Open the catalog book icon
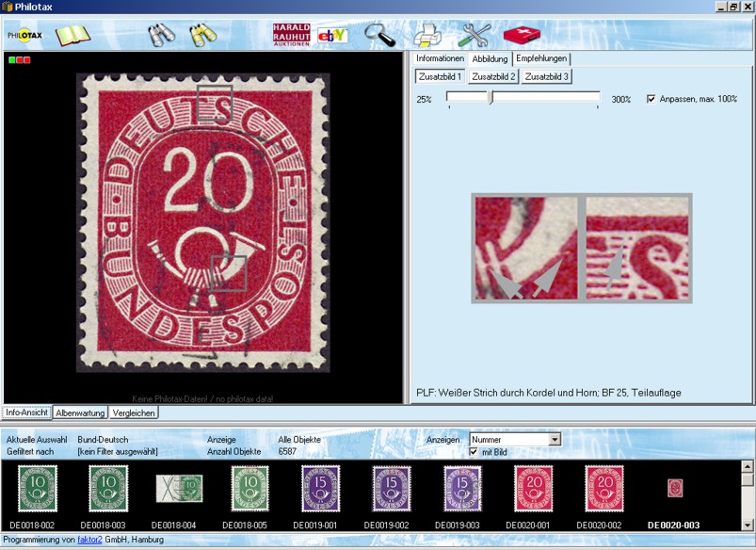Image resolution: width=756 pixels, height=550 pixels. pyautogui.click(x=72, y=36)
